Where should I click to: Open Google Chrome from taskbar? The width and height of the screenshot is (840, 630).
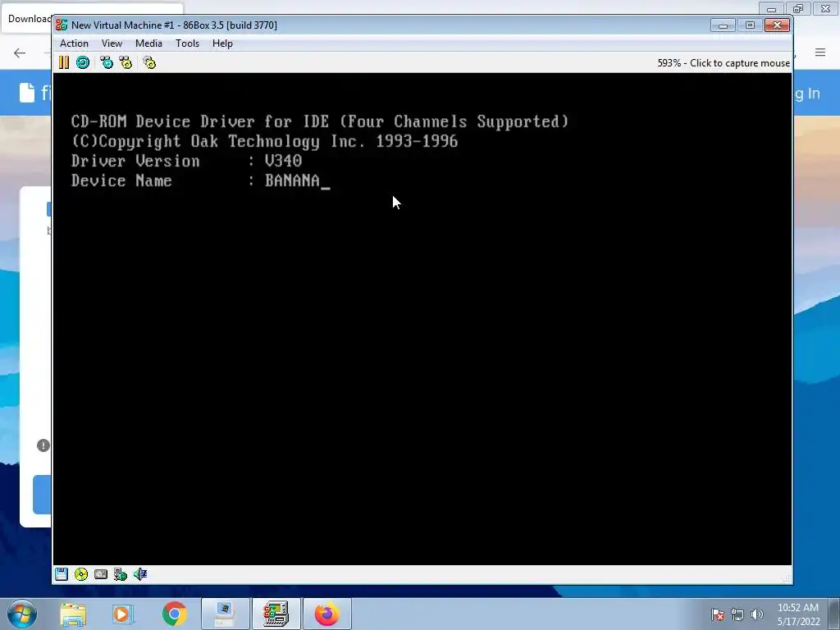pyautogui.click(x=174, y=614)
